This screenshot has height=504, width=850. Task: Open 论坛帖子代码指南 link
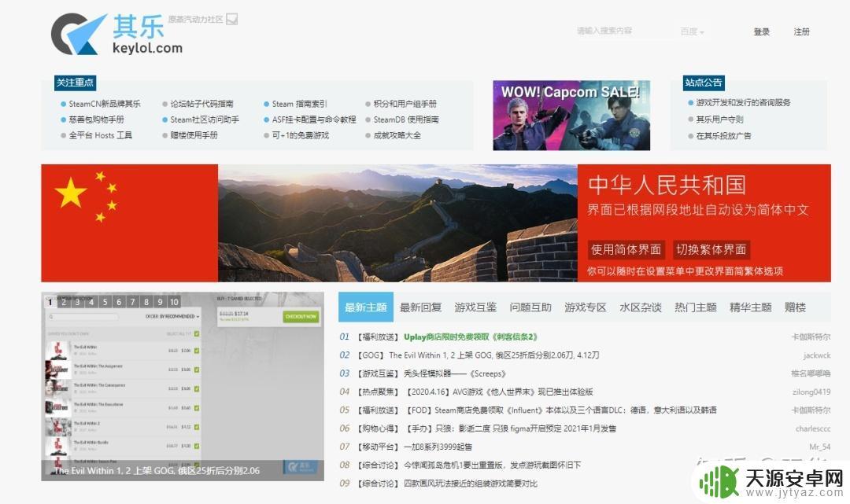[x=201, y=104]
